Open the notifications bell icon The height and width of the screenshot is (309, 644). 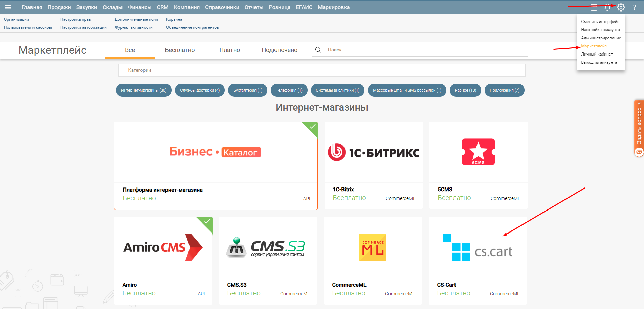pyautogui.click(x=607, y=7)
